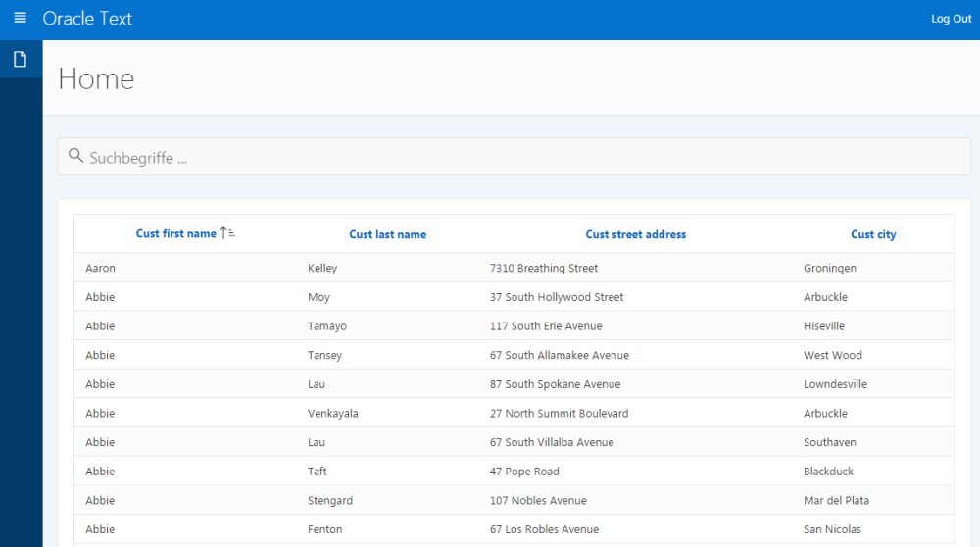The height and width of the screenshot is (547, 980).
Task: Select last name Venkayala
Action: 332,414
